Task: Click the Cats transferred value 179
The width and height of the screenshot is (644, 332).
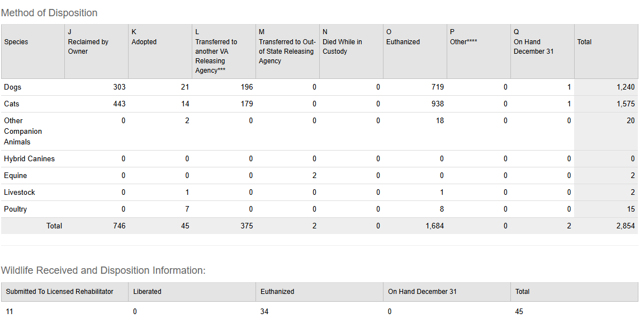Action: click(247, 104)
